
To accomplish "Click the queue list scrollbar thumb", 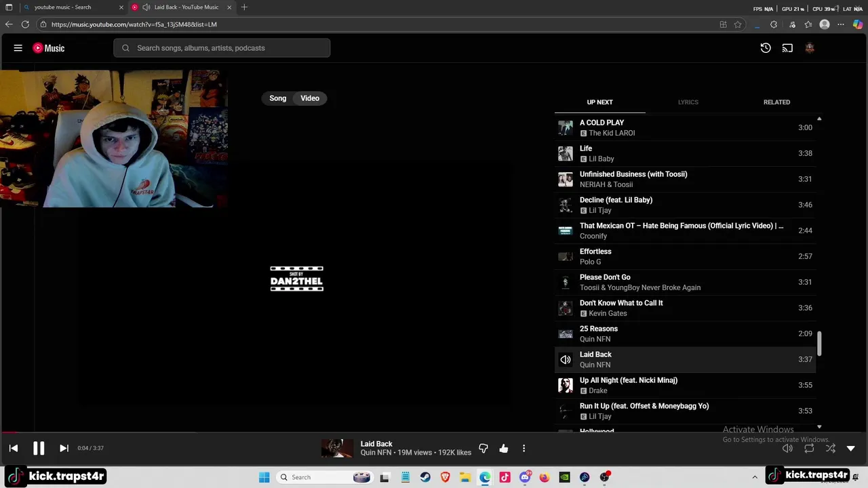I will pyautogui.click(x=819, y=343).
